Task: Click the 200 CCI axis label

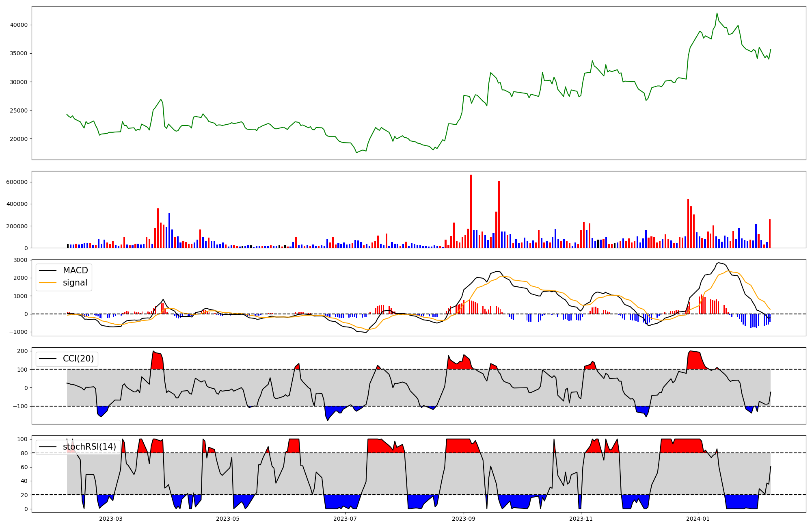Action: (23, 351)
